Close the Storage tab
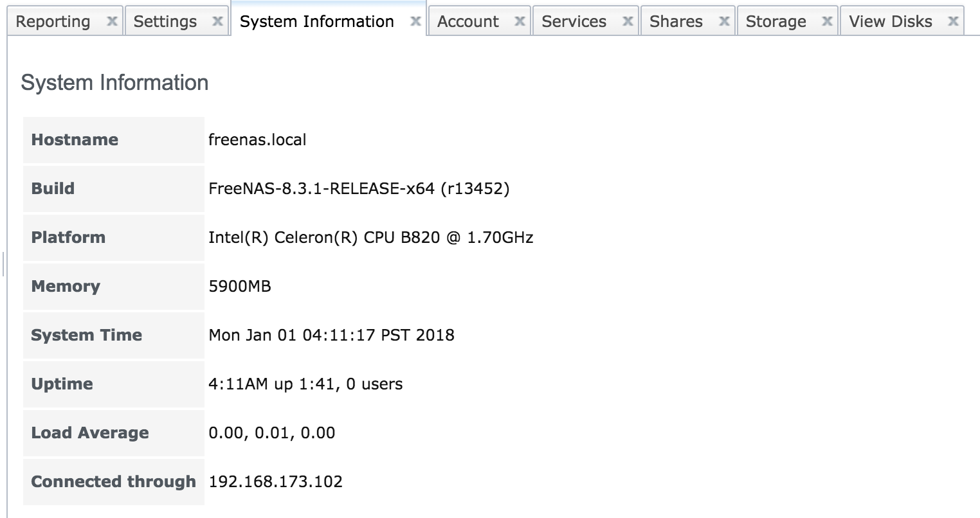The width and height of the screenshot is (980, 518). click(828, 21)
